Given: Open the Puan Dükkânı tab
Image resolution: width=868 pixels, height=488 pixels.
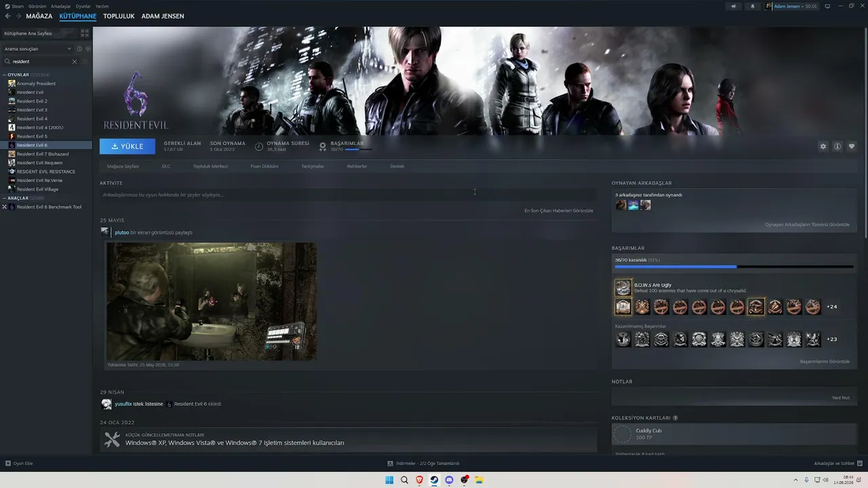Looking at the screenshot, I should [x=264, y=166].
